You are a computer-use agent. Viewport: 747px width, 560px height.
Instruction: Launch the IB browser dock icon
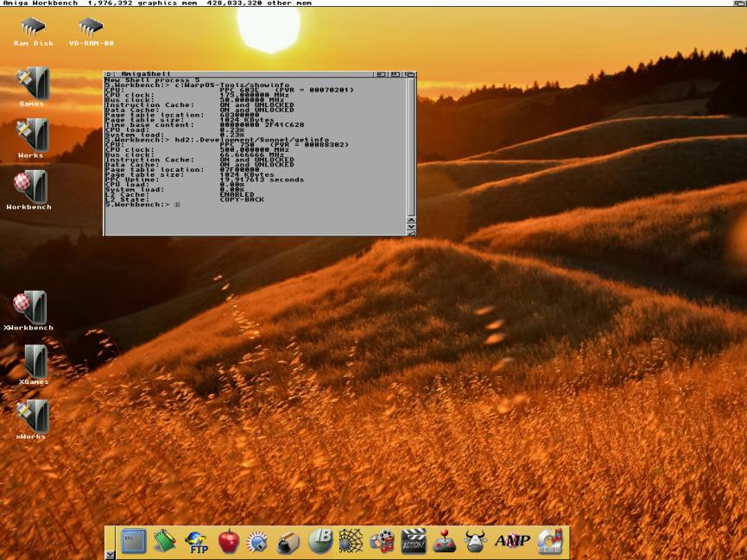pos(320,541)
